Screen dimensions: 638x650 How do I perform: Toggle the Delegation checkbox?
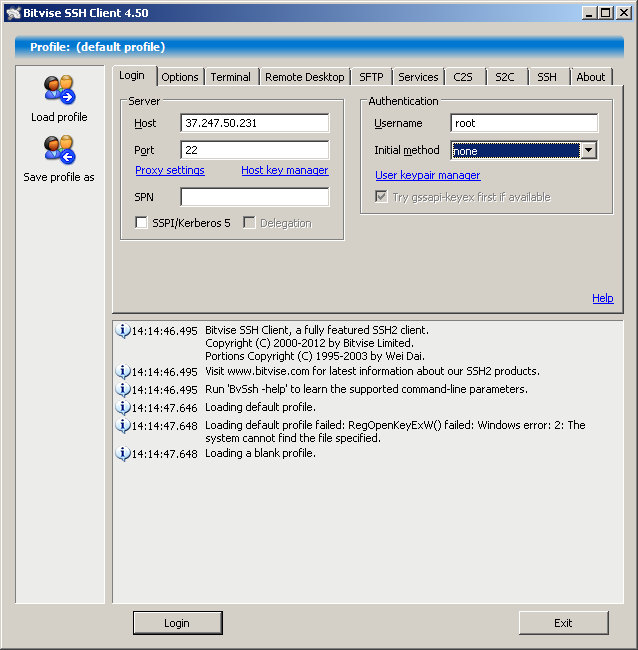click(249, 223)
